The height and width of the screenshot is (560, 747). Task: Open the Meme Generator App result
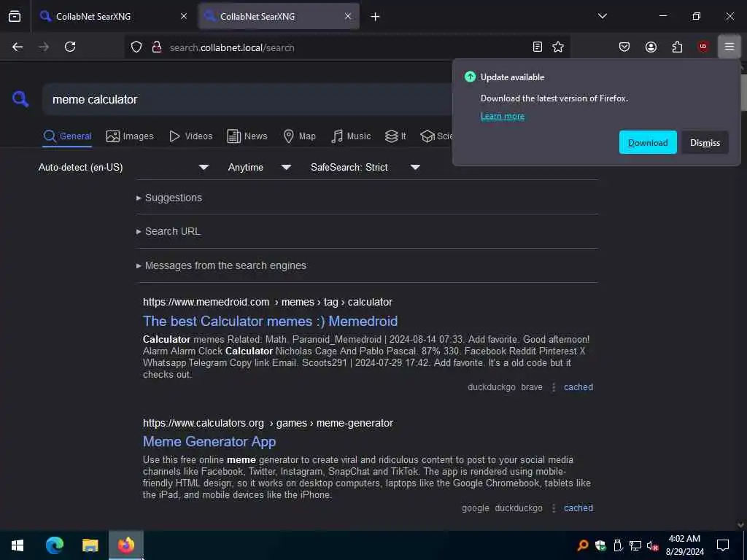(x=209, y=441)
